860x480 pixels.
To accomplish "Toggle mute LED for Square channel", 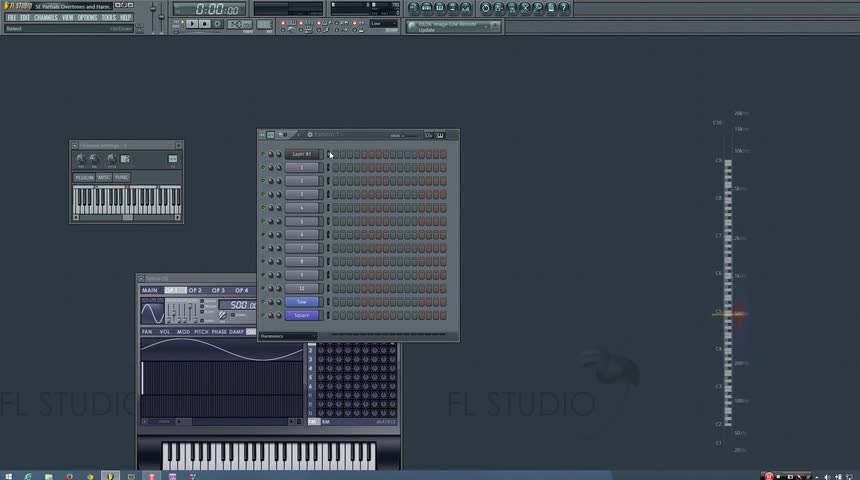I will point(263,315).
